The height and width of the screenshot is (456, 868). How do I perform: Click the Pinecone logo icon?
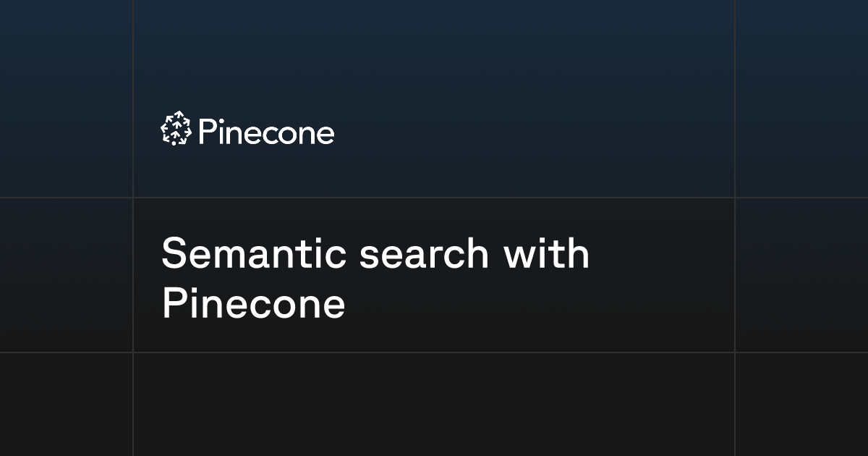click(x=175, y=129)
